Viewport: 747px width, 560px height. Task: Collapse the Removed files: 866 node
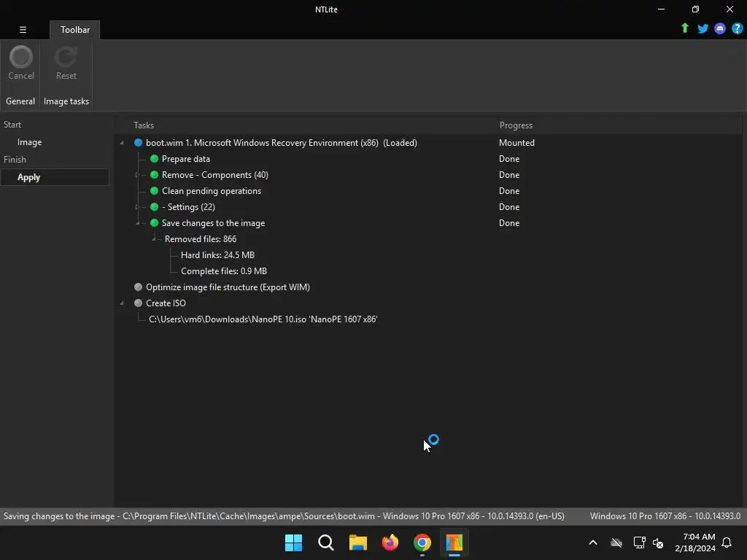click(153, 239)
